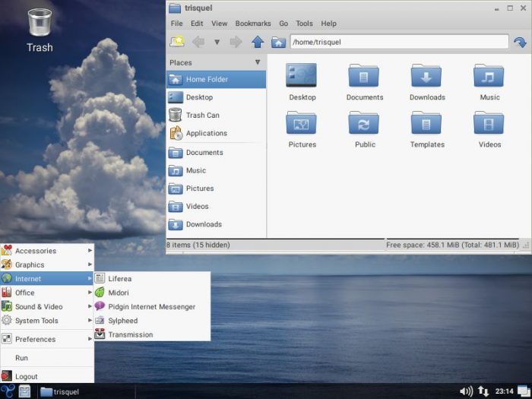The height and width of the screenshot is (399, 532).
Task: Click the home folder toolbar icon
Action: pyautogui.click(x=278, y=42)
